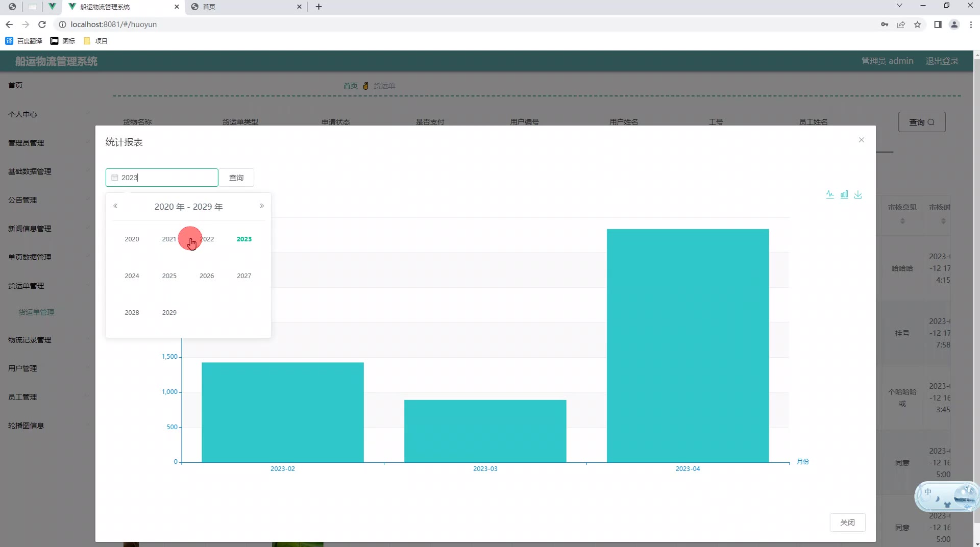This screenshot has height=547, width=980.
Task: Choose the highlighted year 2023
Action: click(x=244, y=239)
